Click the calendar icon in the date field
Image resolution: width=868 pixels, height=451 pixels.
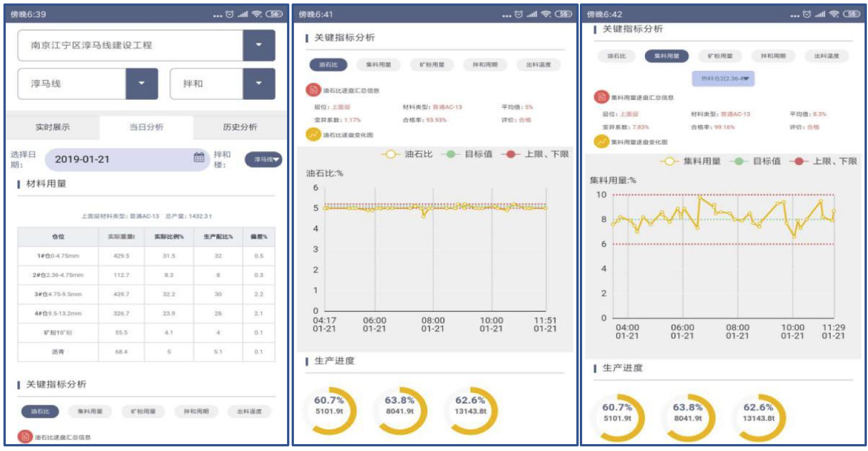(199, 158)
